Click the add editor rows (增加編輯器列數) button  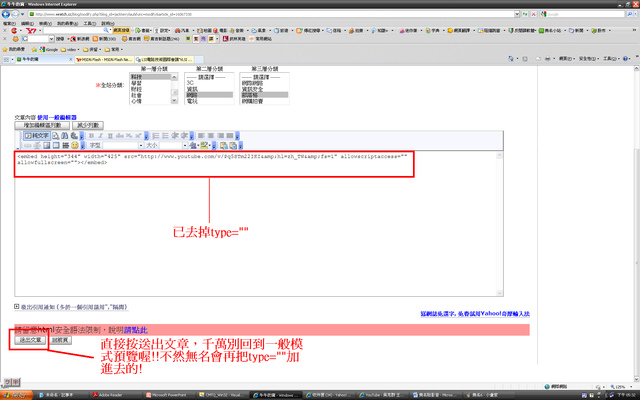42,125
